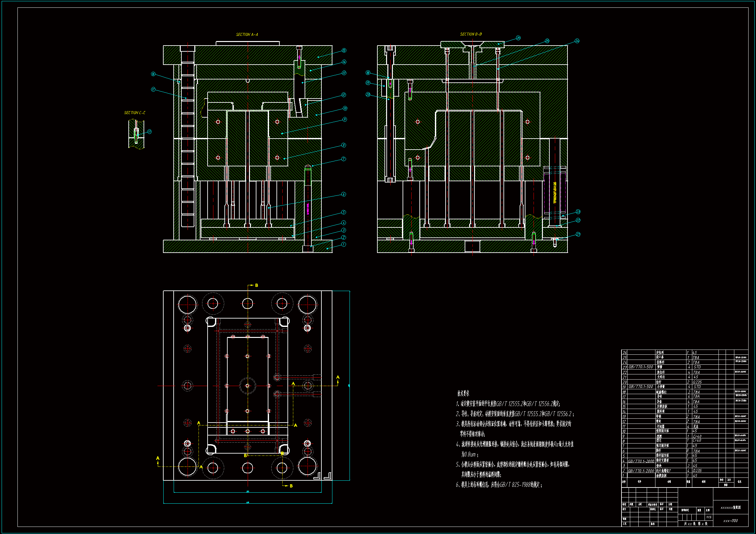The width and height of the screenshot is (756, 534).
Task: Click technical requirement note number 6
Action: (499, 485)
